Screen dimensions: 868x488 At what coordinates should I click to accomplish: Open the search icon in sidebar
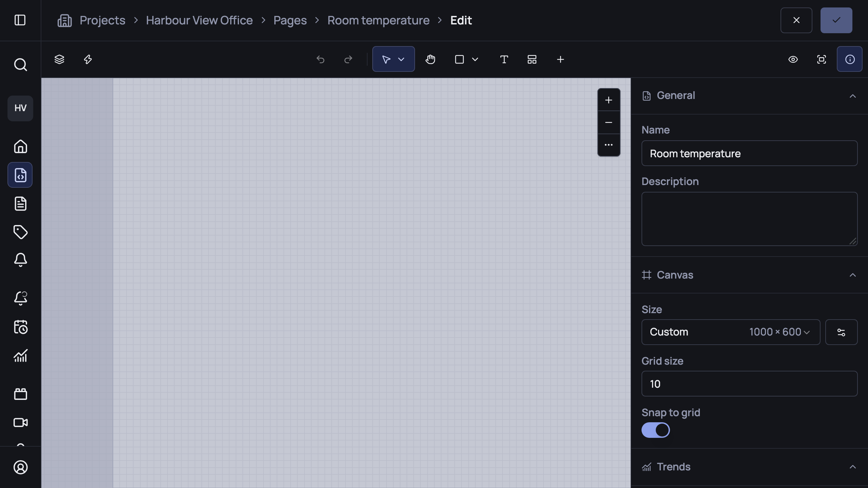click(20, 64)
